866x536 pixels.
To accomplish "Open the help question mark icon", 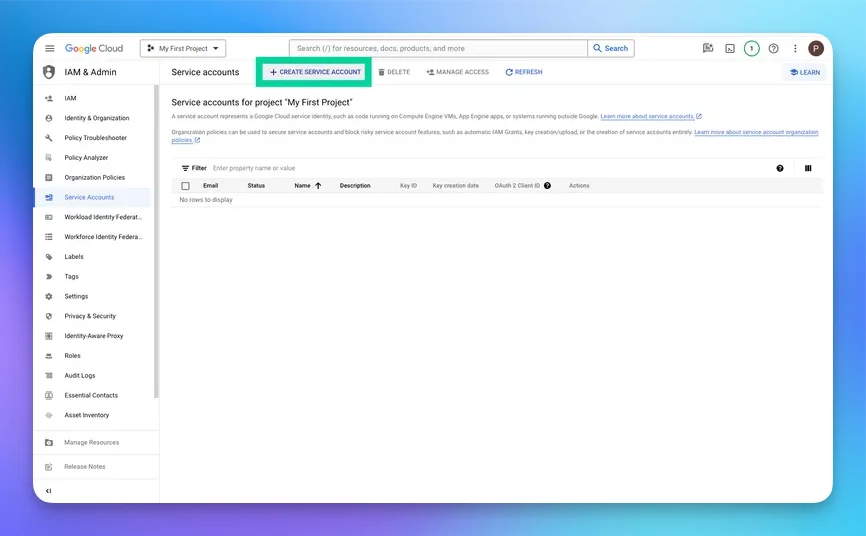I will [774, 49].
